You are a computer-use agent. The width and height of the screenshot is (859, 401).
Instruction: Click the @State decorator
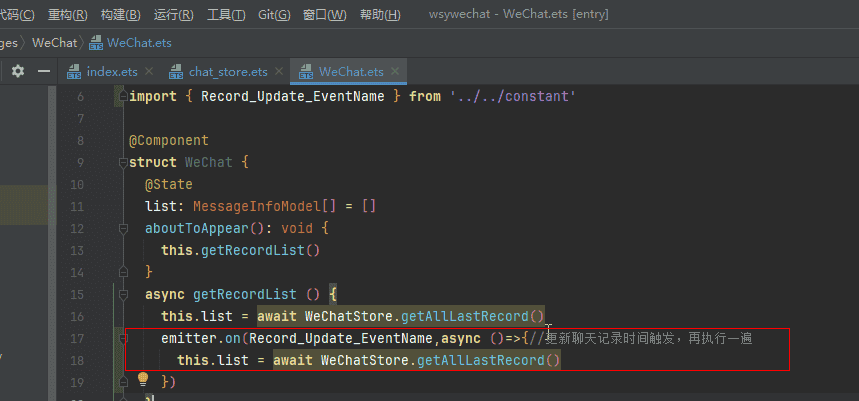[x=169, y=185]
